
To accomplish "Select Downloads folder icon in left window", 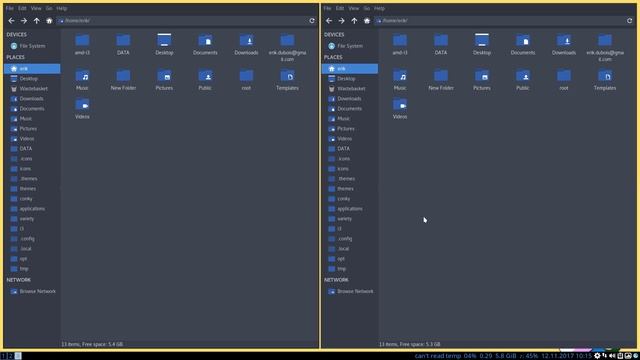I will (x=246, y=40).
